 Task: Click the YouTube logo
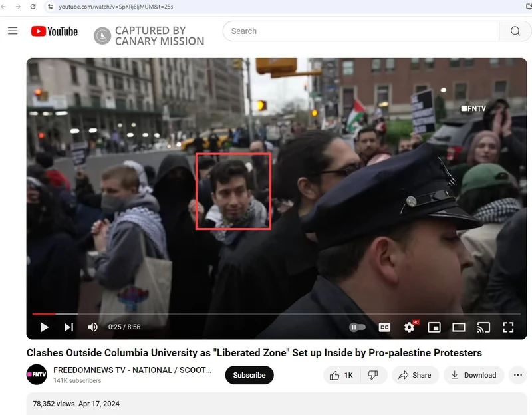coord(54,31)
